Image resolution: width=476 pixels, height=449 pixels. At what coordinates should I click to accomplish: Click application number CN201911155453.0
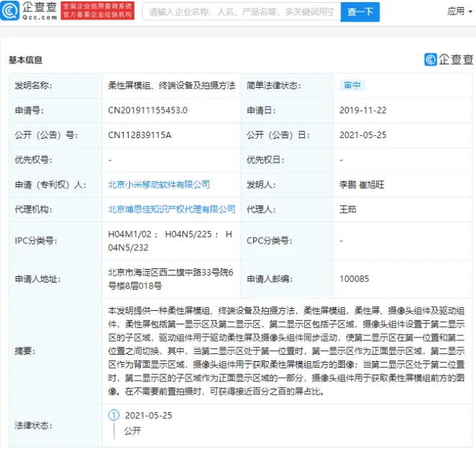click(147, 110)
